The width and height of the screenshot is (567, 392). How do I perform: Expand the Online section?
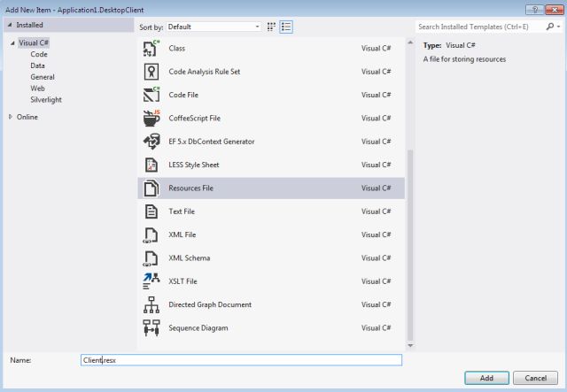point(11,117)
